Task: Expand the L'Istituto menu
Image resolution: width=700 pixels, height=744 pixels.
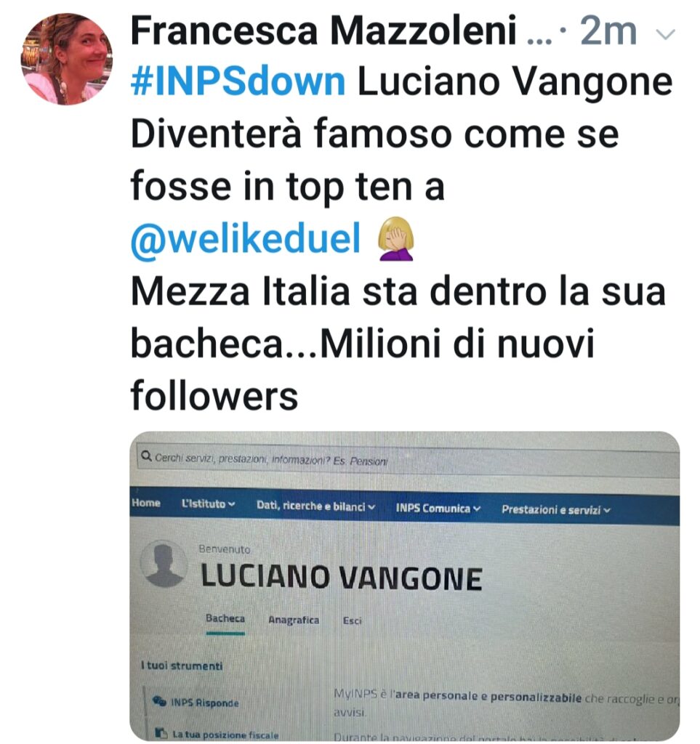Action: coord(209,504)
